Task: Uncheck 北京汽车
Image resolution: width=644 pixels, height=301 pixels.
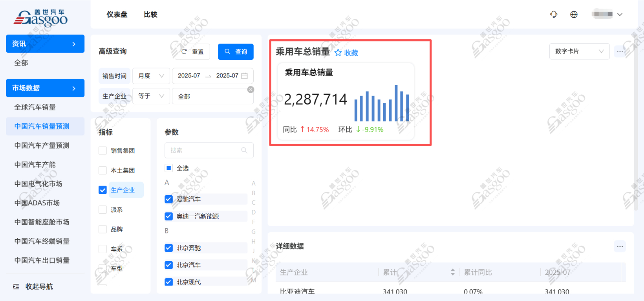Action: click(169, 265)
